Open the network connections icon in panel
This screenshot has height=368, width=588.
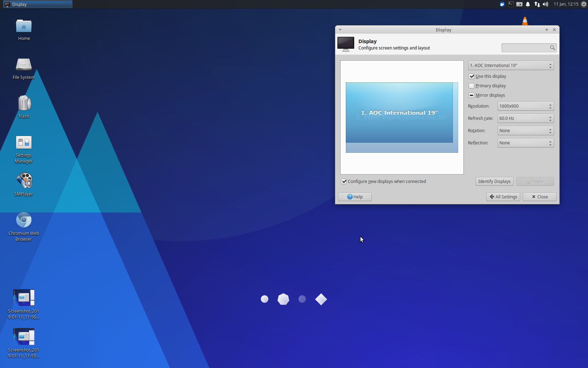pyautogui.click(x=537, y=4)
